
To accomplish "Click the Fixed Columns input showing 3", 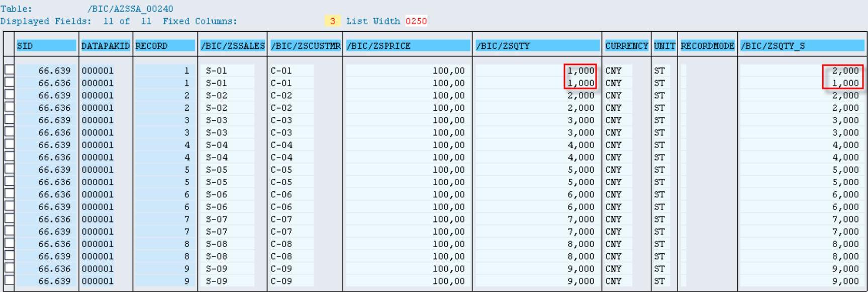I will point(332,21).
